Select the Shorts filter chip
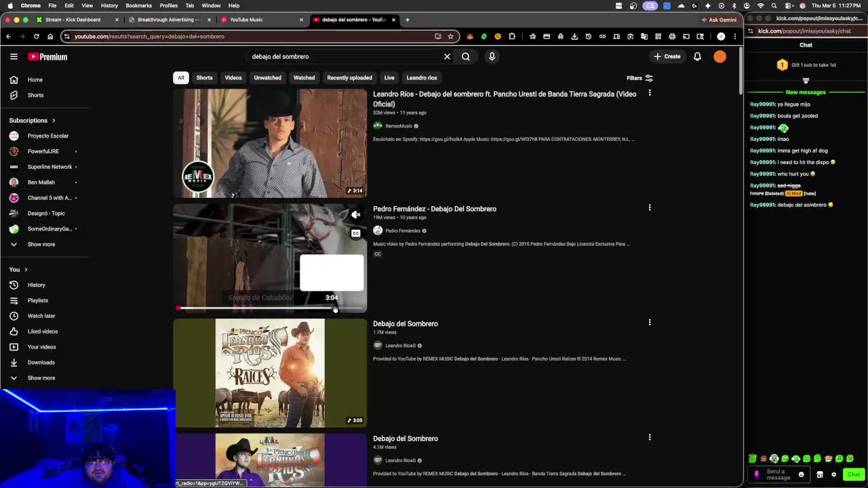 tap(204, 78)
